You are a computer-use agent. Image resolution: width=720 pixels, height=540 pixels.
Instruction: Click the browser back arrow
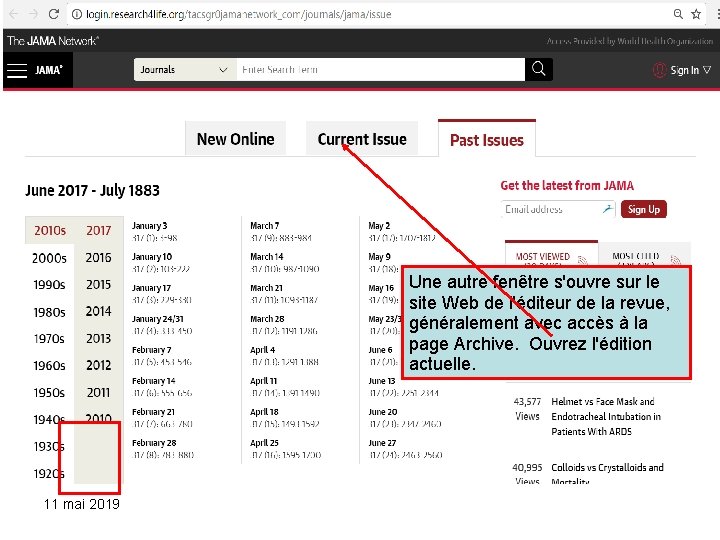14,14
